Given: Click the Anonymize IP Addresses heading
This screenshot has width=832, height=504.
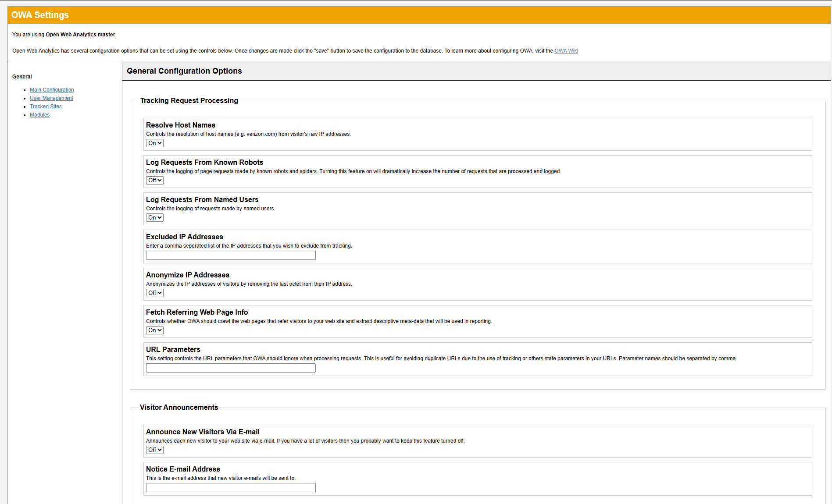Looking at the screenshot, I should tap(188, 275).
